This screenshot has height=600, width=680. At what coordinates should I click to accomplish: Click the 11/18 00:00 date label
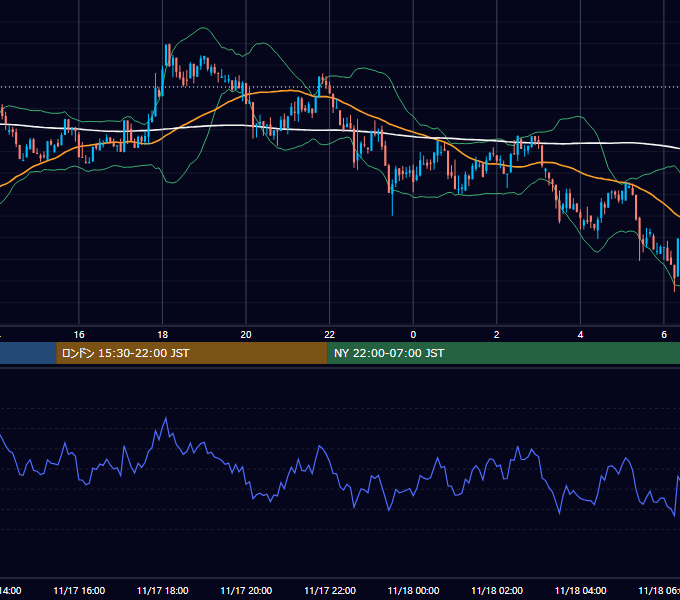[413, 590]
